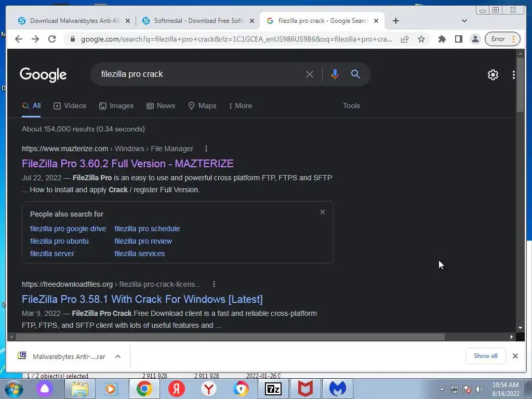Reload the Google search page
The image size is (532, 399).
click(x=52, y=39)
